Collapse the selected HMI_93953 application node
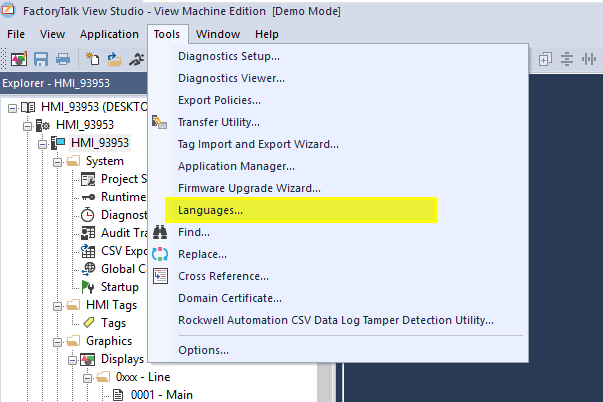Viewport: 603px width, 402px height. pyautogui.click(x=42, y=144)
